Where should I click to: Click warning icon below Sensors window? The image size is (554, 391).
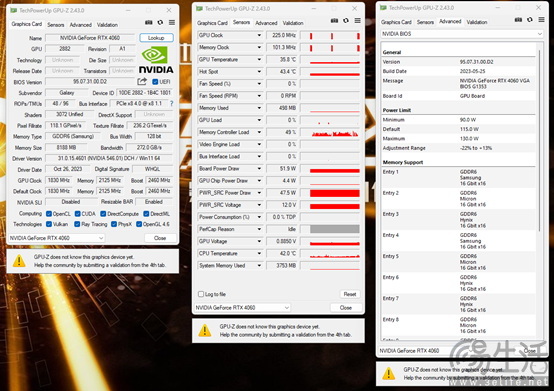tap(205, 331)
